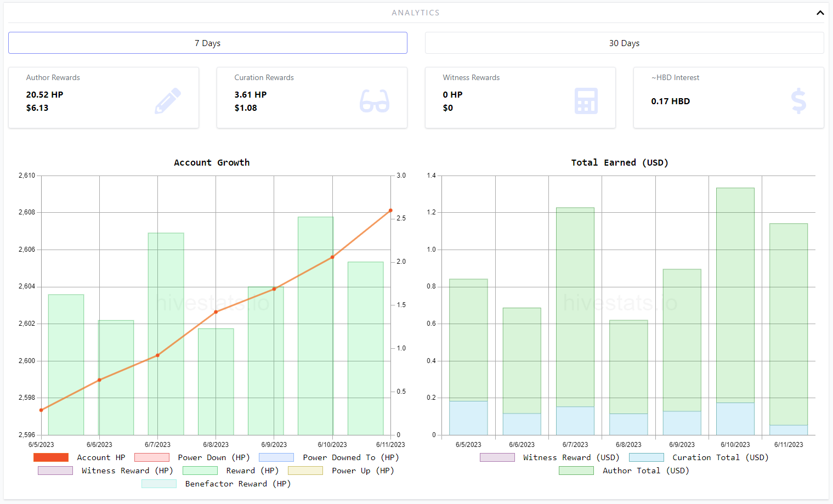Click the Author Rewards pencil icon
Screen dimensions: 833x504
coord(168,101)
